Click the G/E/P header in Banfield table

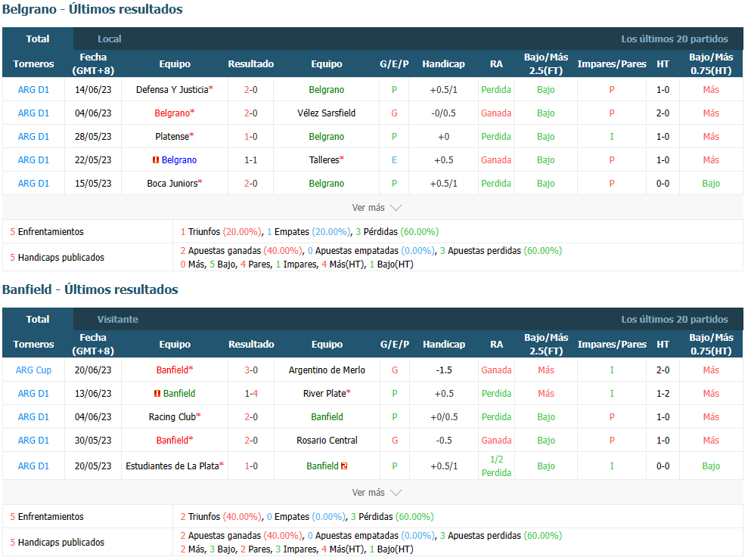(395, 344)
